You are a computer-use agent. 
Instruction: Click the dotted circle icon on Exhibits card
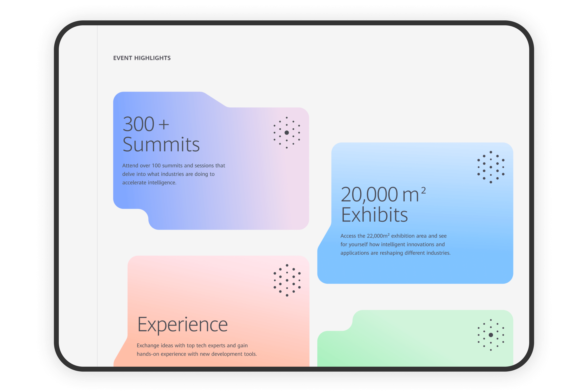pyautogui.click(x=490, y=167)
